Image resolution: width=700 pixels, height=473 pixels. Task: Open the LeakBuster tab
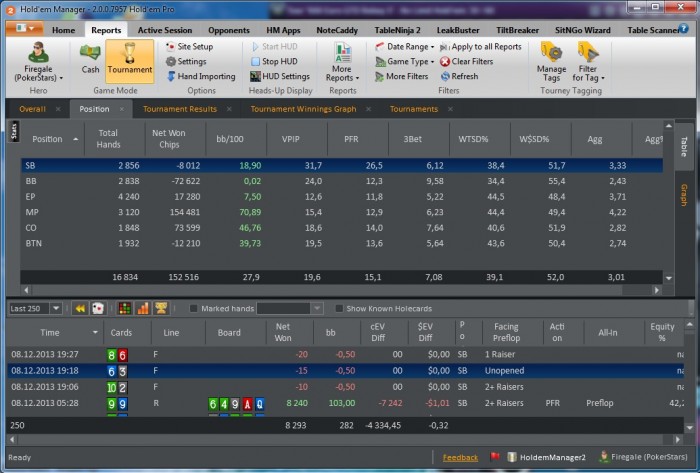coord(458,30)
